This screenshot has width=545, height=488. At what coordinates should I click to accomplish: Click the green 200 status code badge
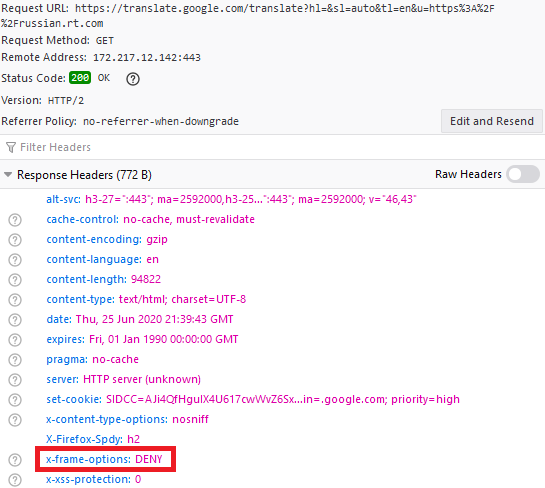pos(80,78)
